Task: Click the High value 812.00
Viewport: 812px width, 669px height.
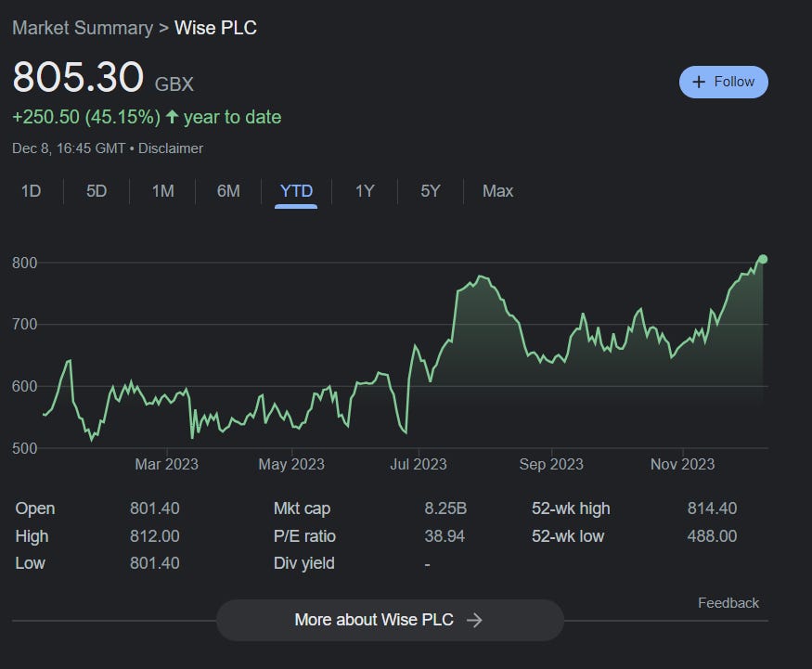Action: tap(154, 536)
